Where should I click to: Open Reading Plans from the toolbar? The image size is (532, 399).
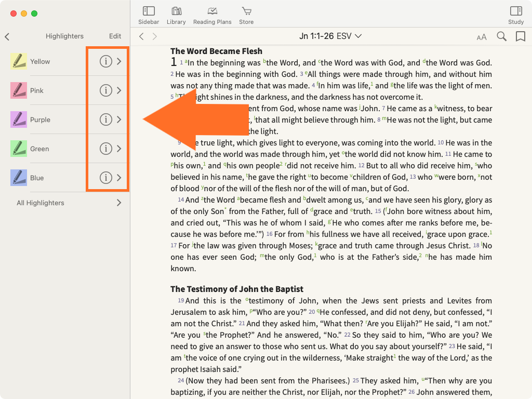(x=212, y=15)
